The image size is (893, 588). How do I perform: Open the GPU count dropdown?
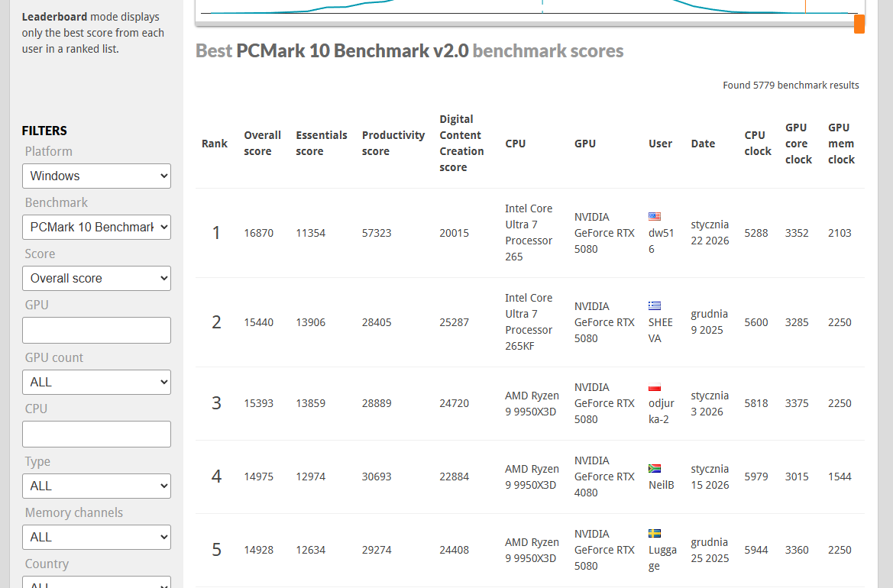(96, 382)
